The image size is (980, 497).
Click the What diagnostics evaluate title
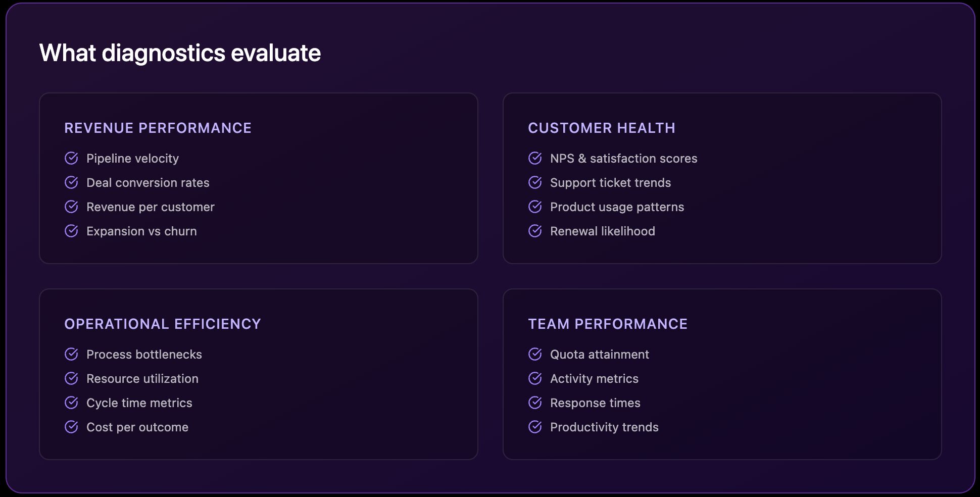point(180,53)
